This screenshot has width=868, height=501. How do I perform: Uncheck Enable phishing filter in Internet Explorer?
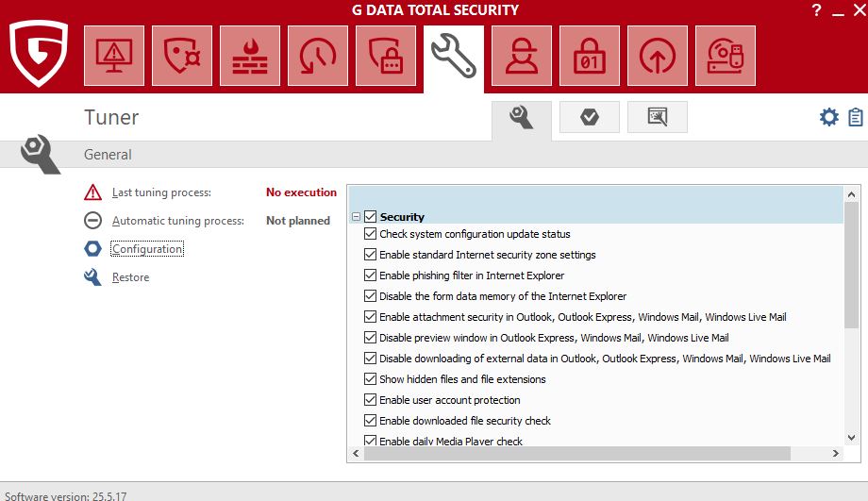371,276
